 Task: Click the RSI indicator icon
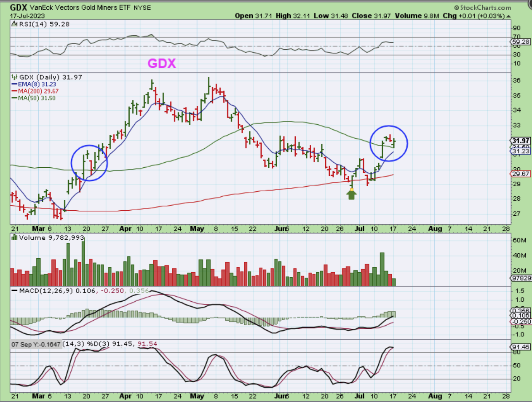pyautogui.click(x=15, y=24)
